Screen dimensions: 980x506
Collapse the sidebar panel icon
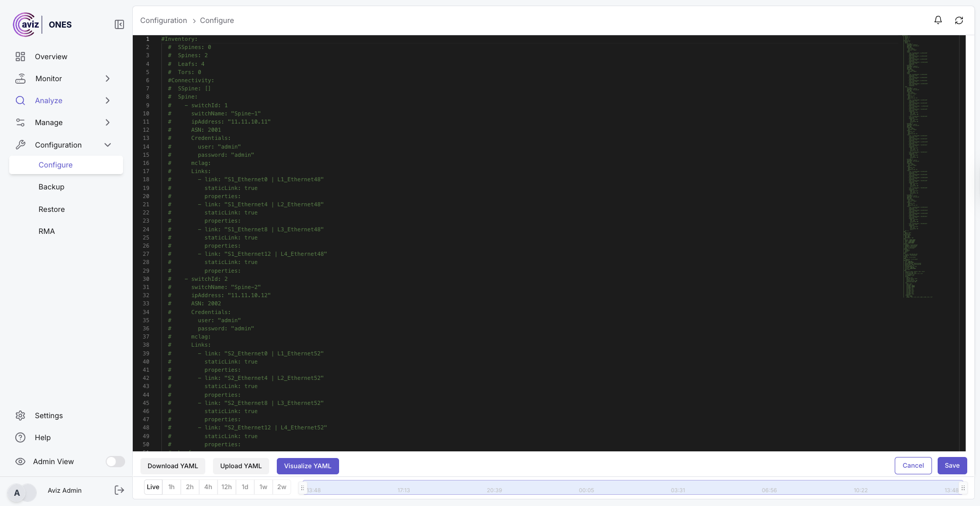click(x=119, y=25)
